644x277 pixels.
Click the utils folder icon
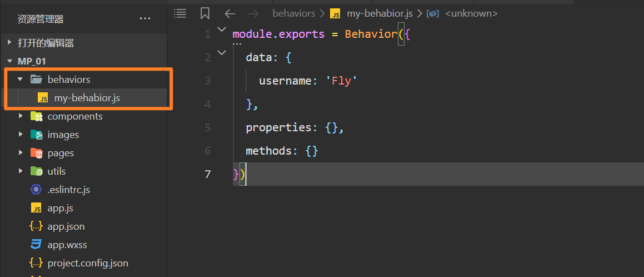(37, 171)
